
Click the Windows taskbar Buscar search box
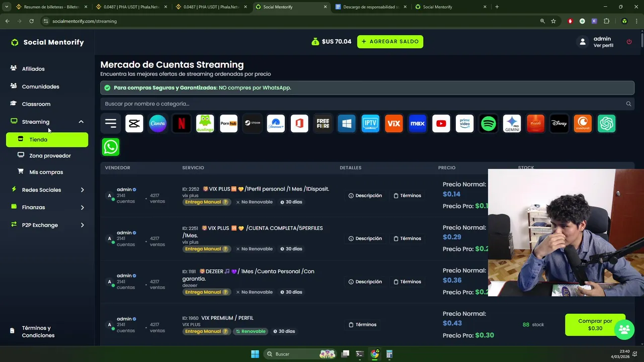click(300, 354)
